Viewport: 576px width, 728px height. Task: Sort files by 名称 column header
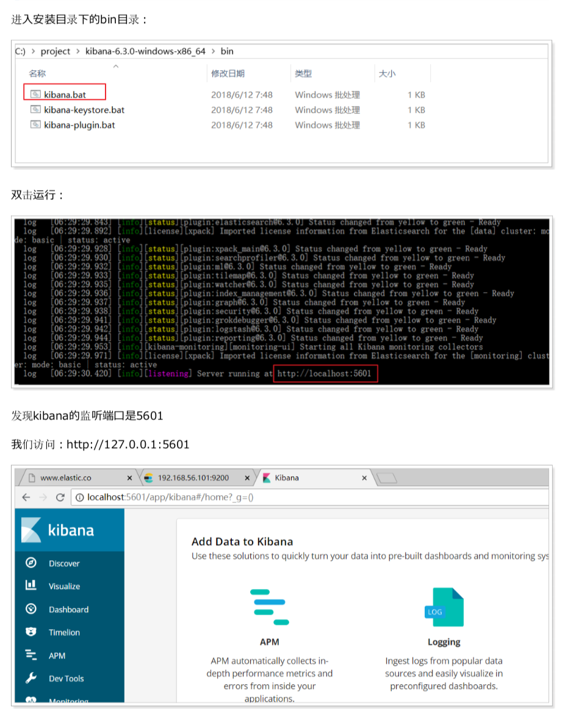(37, 73)
